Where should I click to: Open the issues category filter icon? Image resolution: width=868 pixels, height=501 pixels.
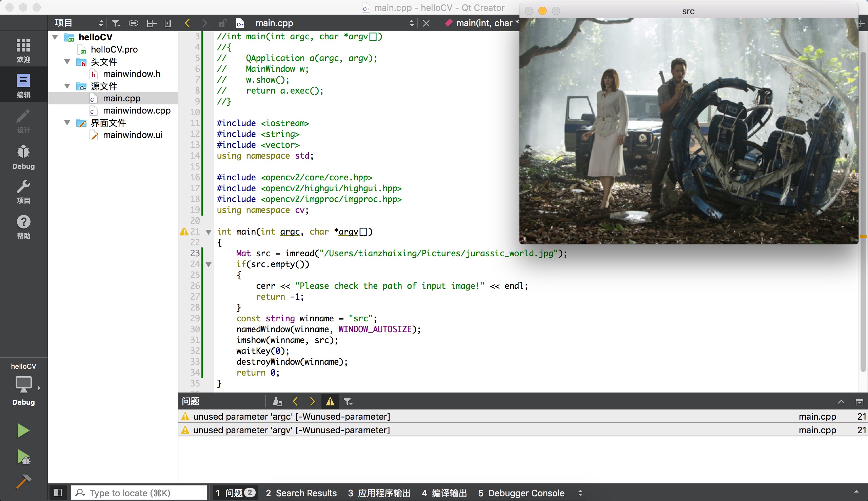pyautogui.click(x=348, y=401)
